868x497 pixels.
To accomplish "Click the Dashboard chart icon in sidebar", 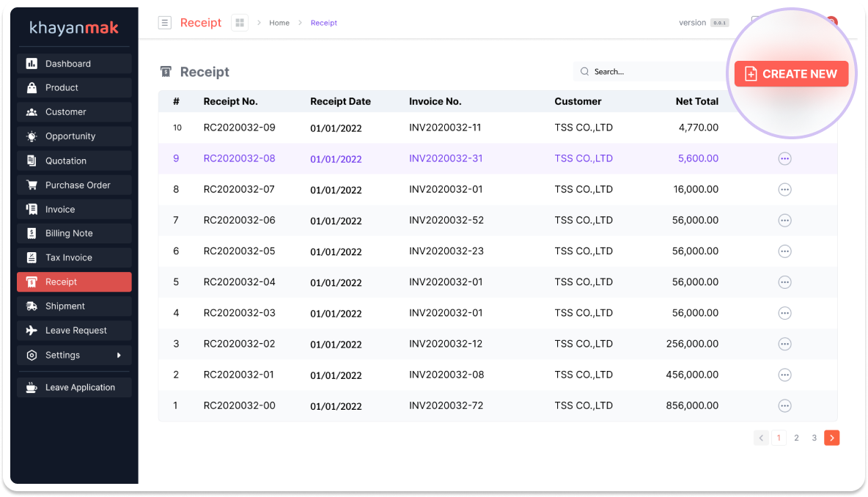I will coord(32,64).
